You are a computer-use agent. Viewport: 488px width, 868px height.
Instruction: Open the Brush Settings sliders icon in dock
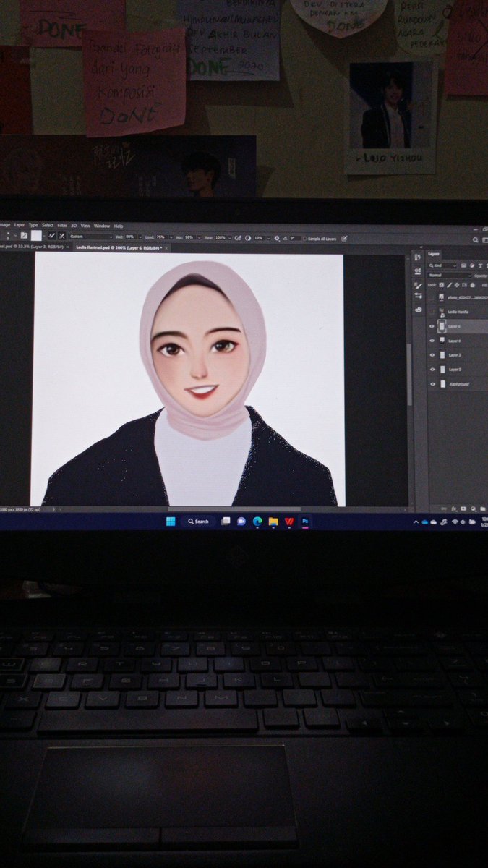[418, 296]
